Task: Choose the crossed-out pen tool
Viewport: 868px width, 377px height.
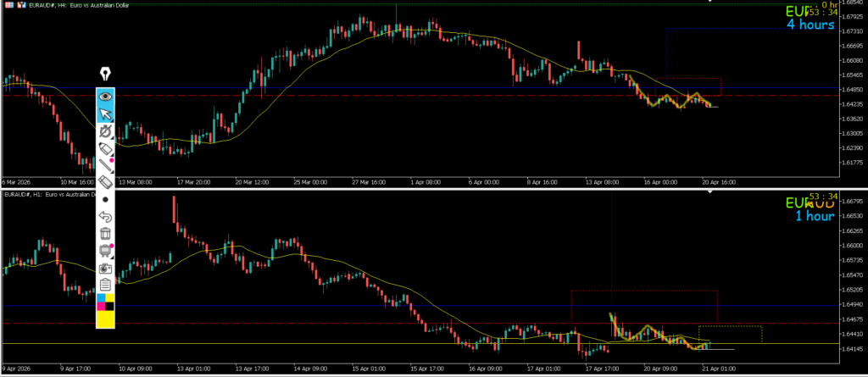Action: 106,131
